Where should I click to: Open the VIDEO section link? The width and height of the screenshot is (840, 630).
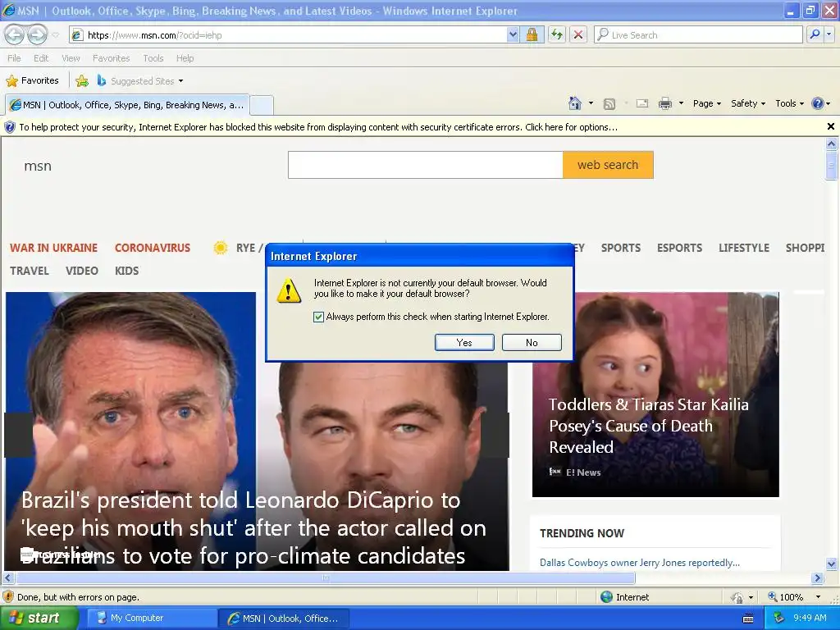pos(82,271)
